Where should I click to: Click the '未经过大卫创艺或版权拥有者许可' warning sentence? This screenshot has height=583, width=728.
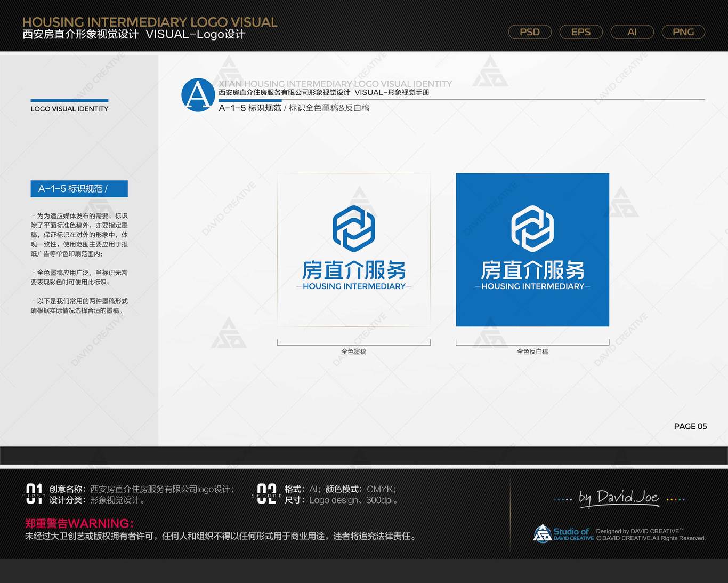tap(221, 536)
